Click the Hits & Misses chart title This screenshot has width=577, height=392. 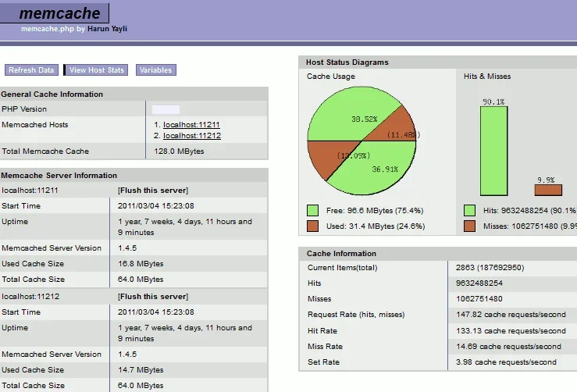click(x=487, y=77)
